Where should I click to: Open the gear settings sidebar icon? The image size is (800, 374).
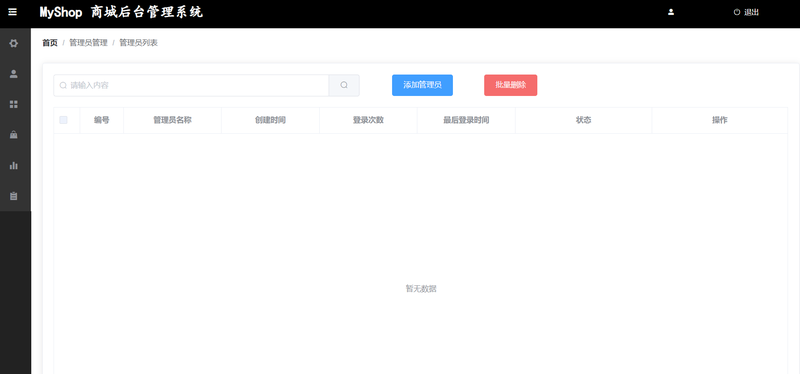14,43
